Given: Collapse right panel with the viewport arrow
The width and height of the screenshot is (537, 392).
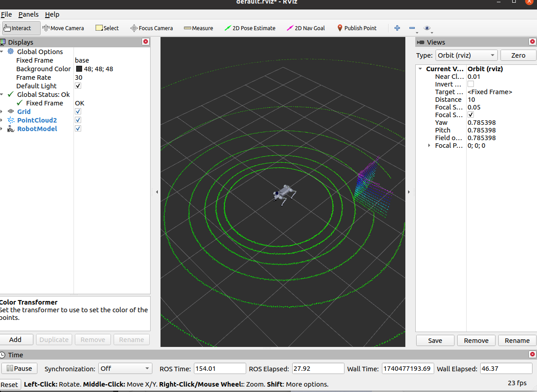Looking at the screenshot, I should [x=408, y=192].
